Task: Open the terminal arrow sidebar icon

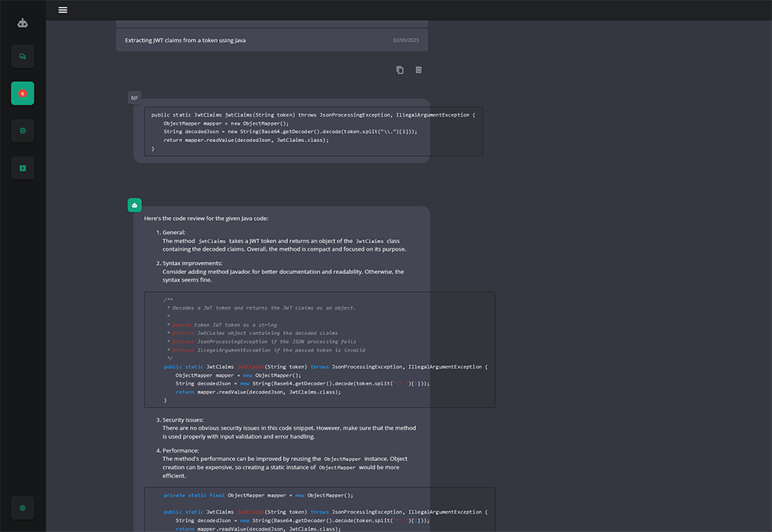Action: pos(22,168)
